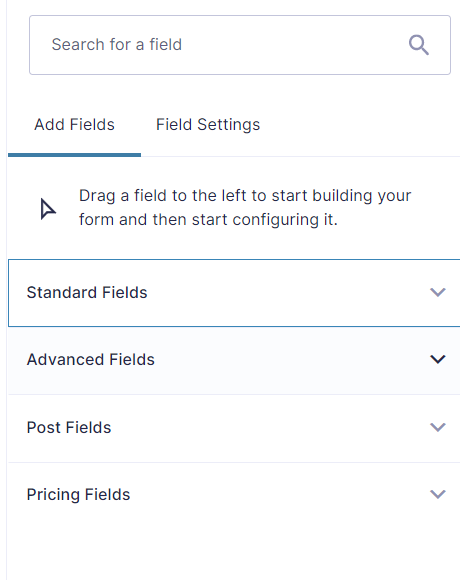
Task: Expand Post Fields with its chevron
Action: click(438, 427)
